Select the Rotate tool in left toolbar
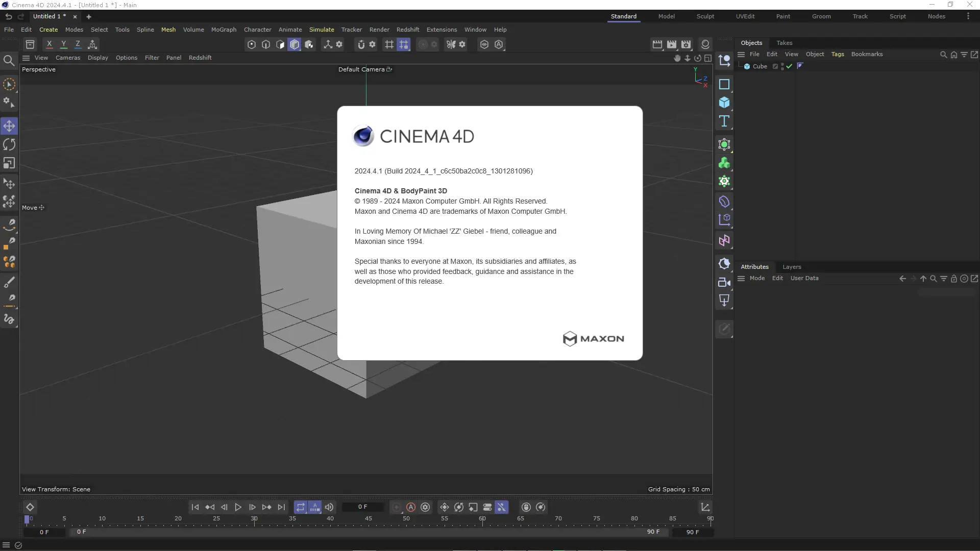 tap(9, 145)
